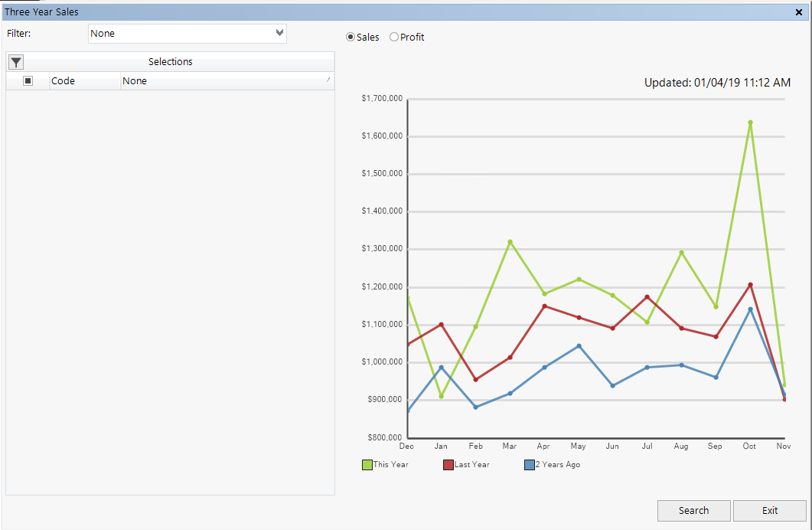Switch to the Profit view
Viewport: 812px width, 530px height.
click(394, 36)
